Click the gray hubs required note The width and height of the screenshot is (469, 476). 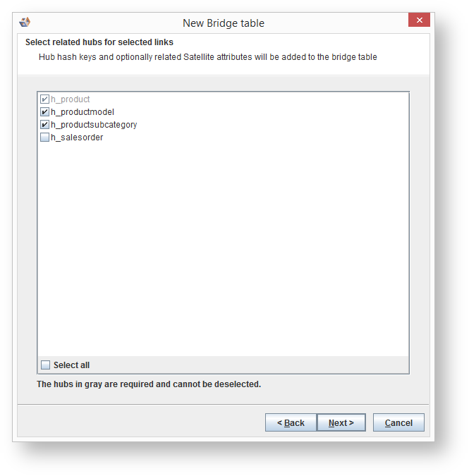tap(149, 384)
